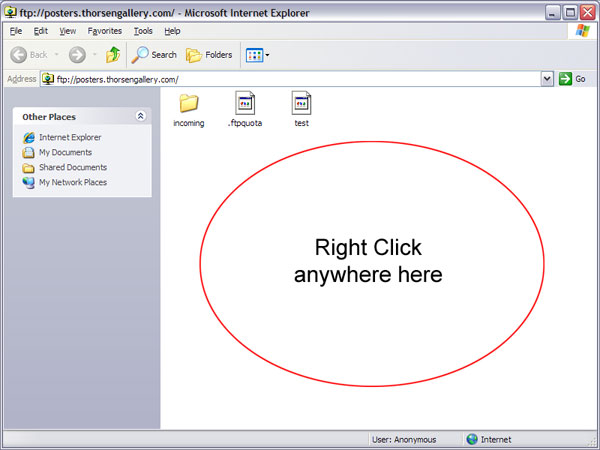Select the incoming folder icon
600x450 pixels.
(188, 103)
